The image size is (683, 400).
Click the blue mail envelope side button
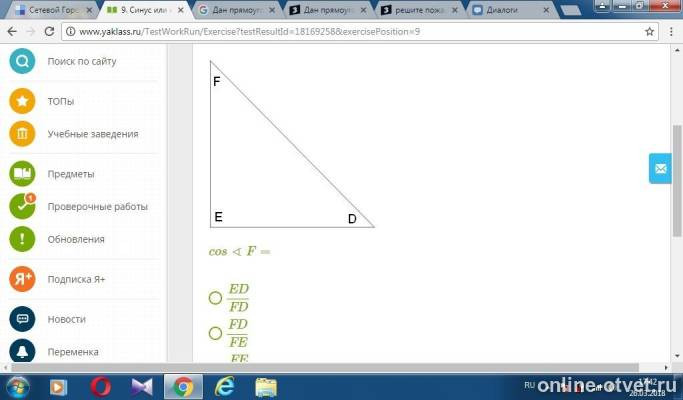click(660, 169)
